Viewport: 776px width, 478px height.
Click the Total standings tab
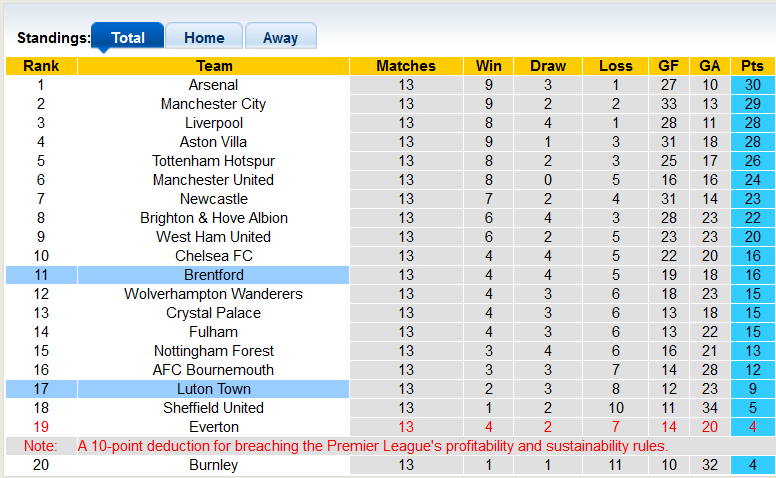(x=128, y=38)
